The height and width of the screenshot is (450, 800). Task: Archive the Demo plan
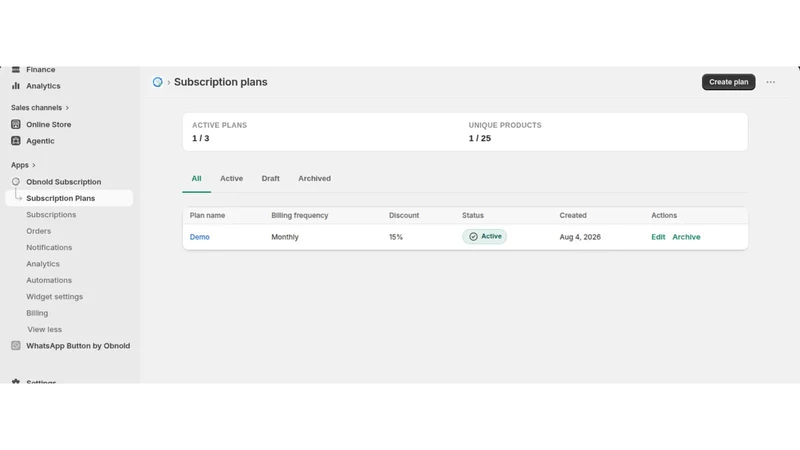[x=686, y=237]
